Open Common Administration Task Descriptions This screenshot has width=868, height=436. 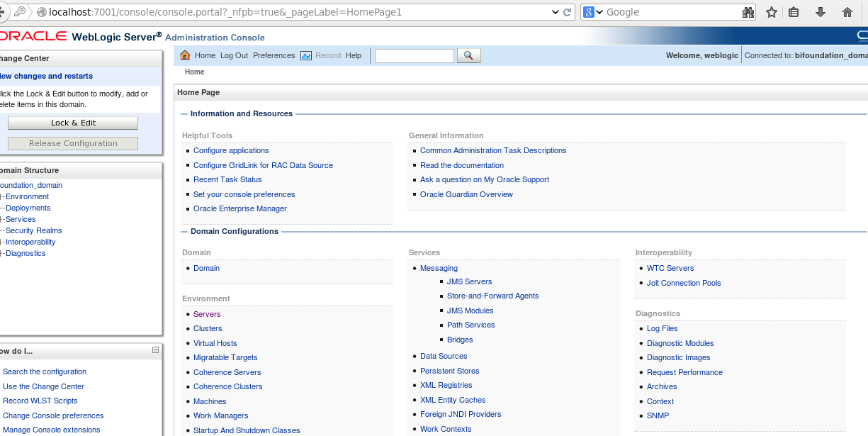click(x=493, y=150)
